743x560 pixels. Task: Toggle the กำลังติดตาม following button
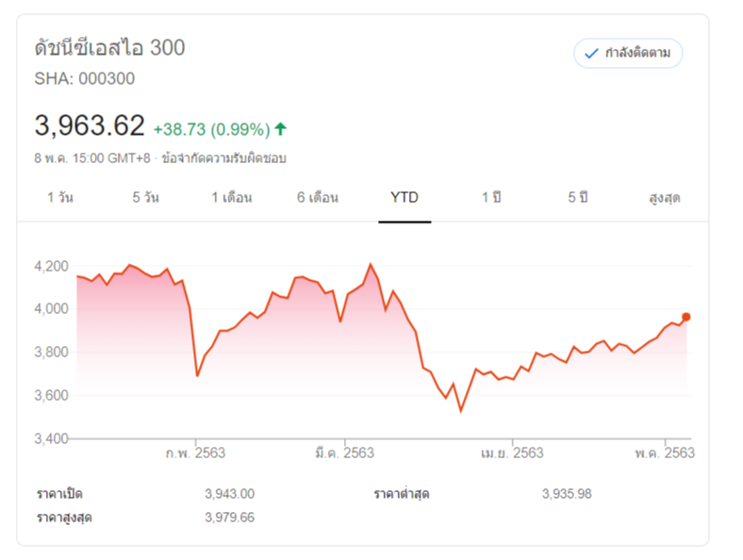point(628,53)
